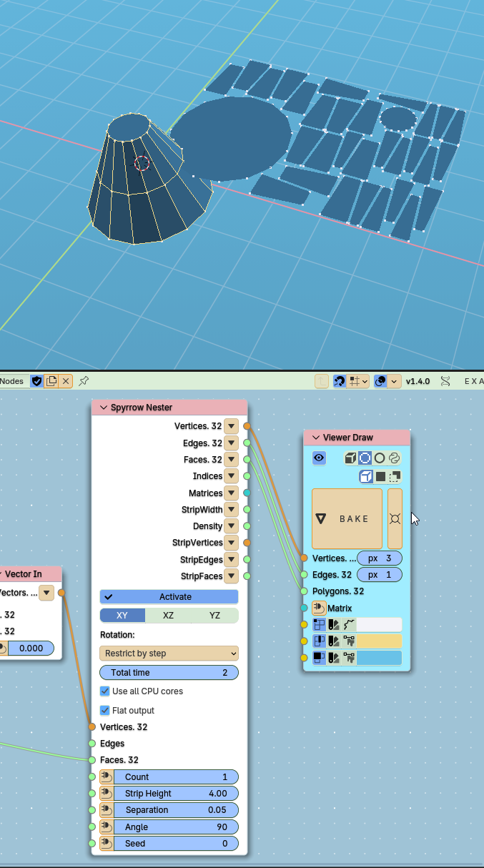Image resolution: width=484 pixels, height=868 pixels.
Task: Click the color palette icon in white row
Action: (x=334, y=625)
